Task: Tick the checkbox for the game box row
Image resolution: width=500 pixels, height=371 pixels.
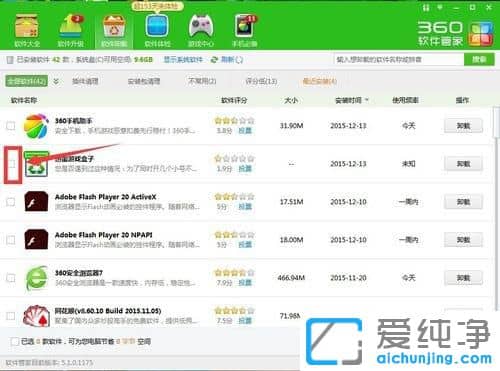Action: coord(12,164)
